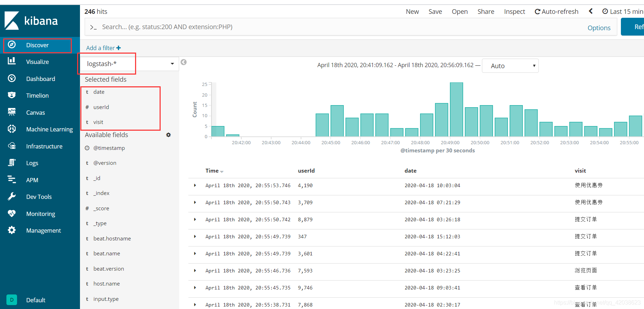Click Share in the top menu
Screen dimensions: 644x309
tap(486, 12)
